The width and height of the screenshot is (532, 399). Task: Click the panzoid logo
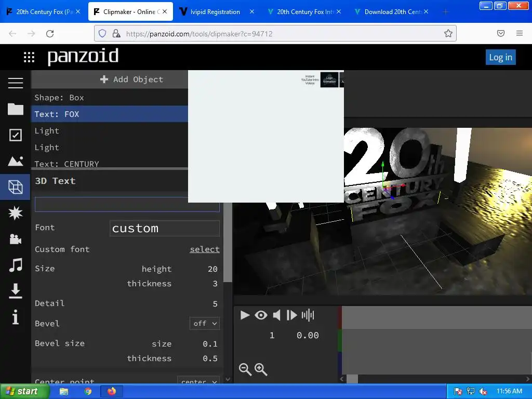click(x=83, y=57)
